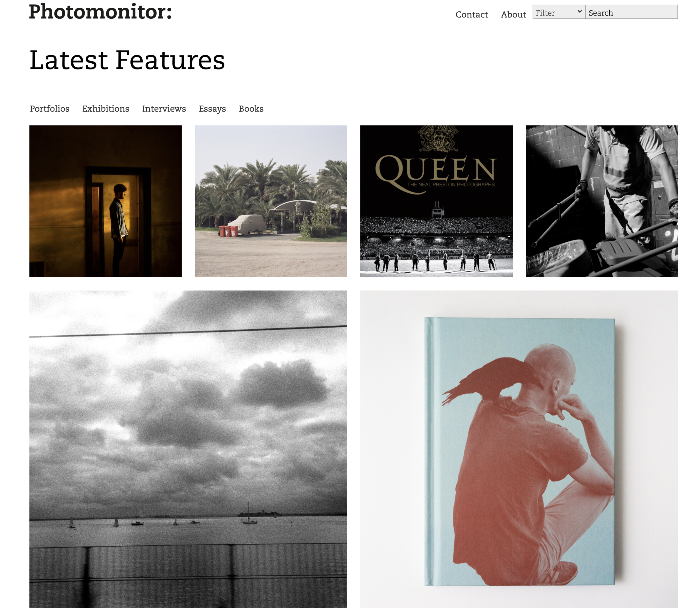Viewport: 695px width, 616px height.
Task: View the Books category
Action: click(x=251, y=109)
